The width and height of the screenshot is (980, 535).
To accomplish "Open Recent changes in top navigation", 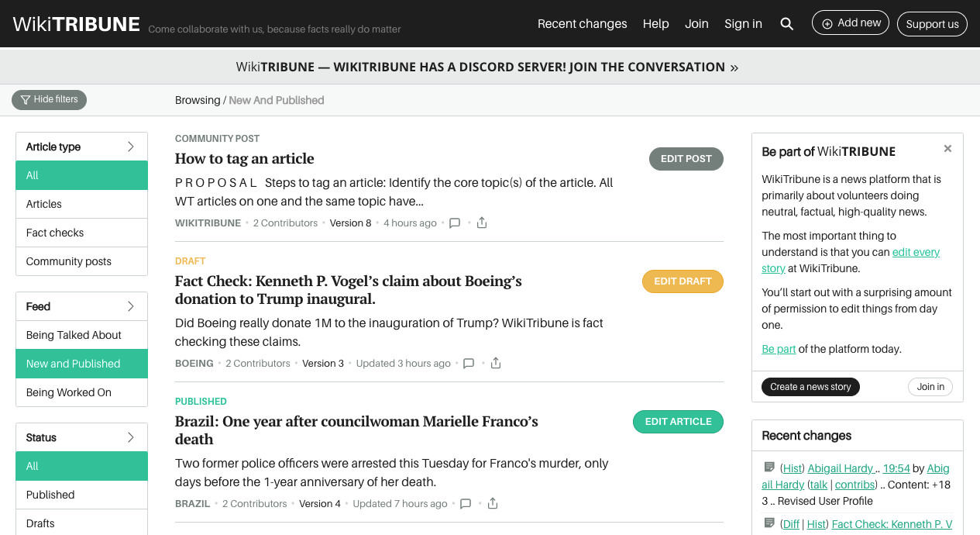I will pos(582,24).
